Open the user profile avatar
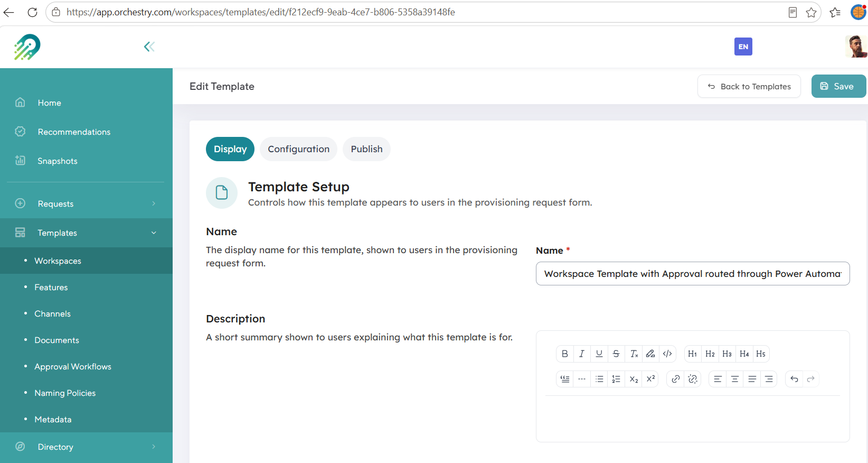868x463 pixels. (856, 47)
